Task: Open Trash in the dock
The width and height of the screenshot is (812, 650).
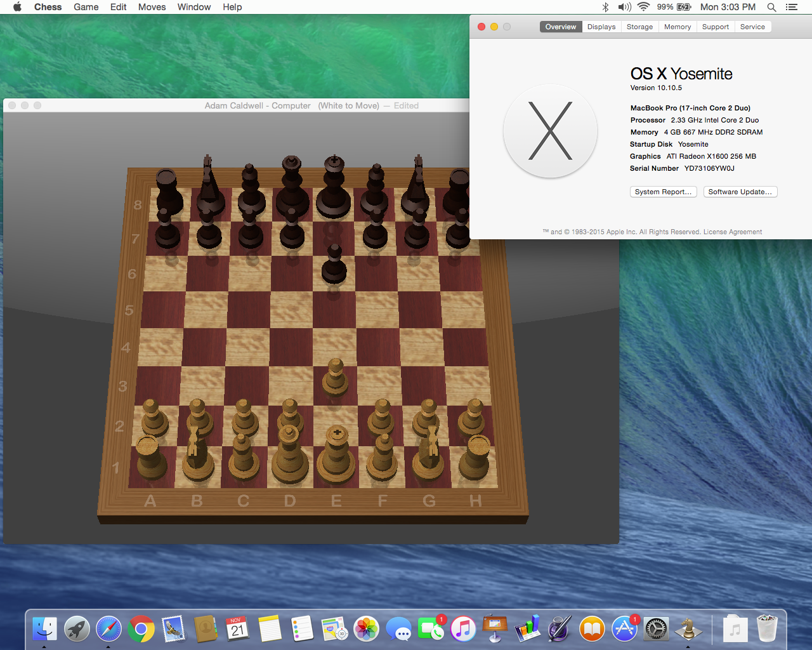Action: pos(767,628)
